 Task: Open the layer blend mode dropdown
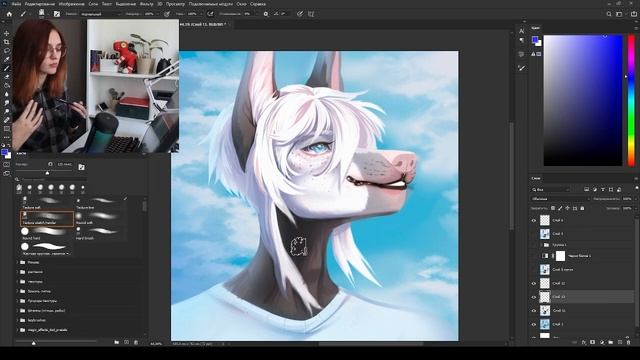tap(560, 199)
